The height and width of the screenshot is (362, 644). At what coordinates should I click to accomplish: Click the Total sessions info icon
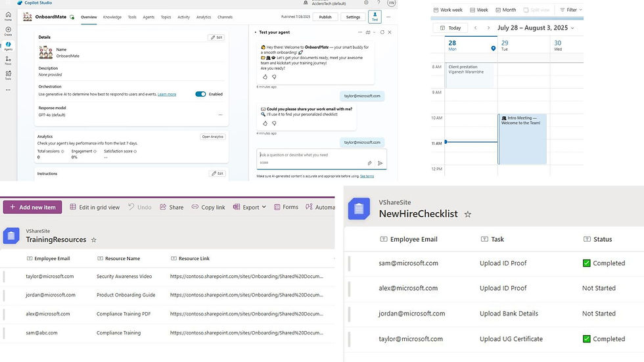pos(62,152)
